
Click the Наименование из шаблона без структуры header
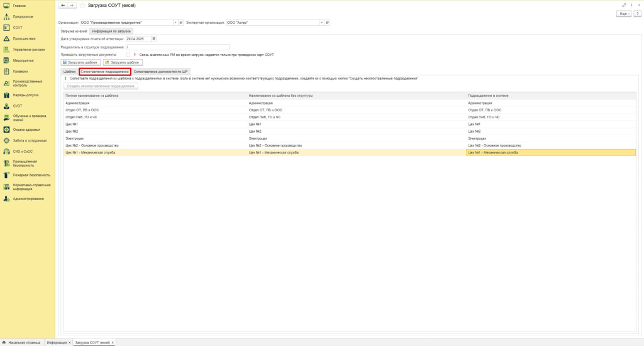357,96
